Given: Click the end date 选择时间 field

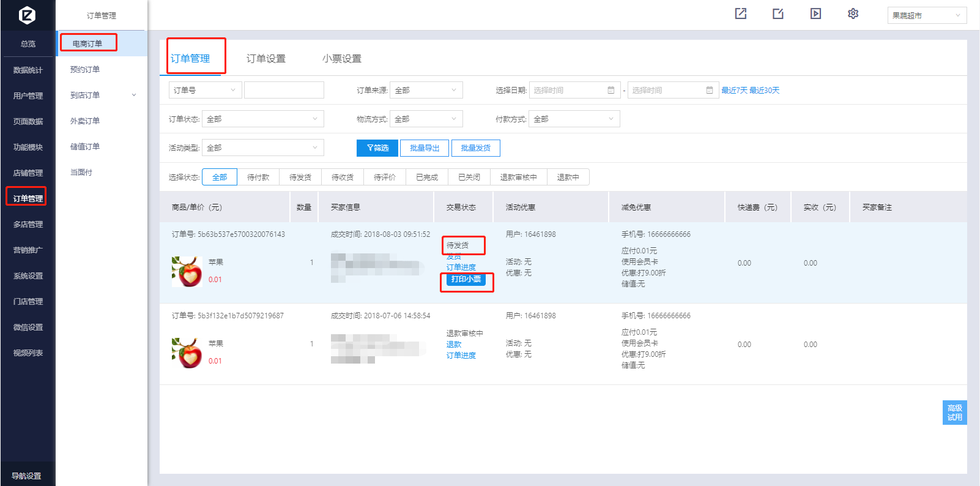Looking at the screenshot, I should tap(673, 90).
